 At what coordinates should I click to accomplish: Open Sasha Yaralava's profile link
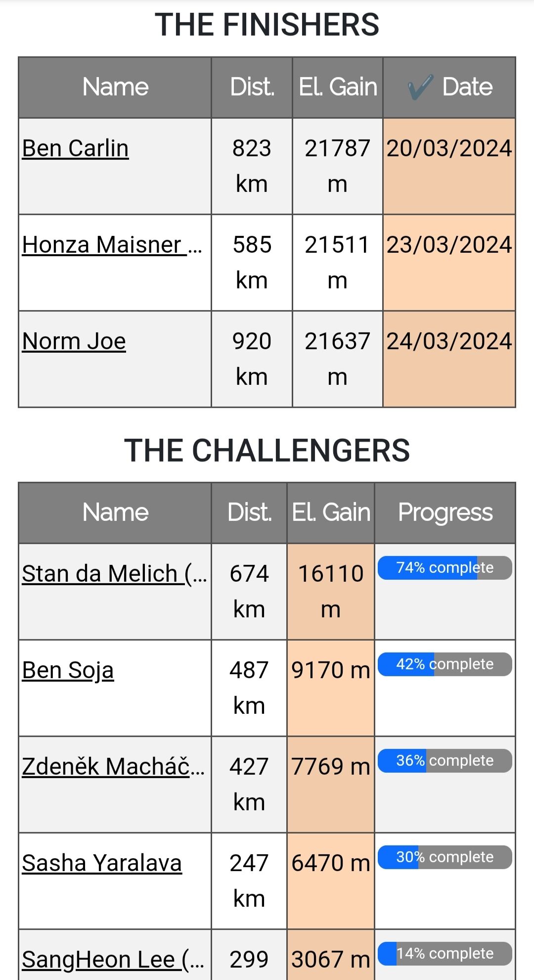(x=102, y=863)
